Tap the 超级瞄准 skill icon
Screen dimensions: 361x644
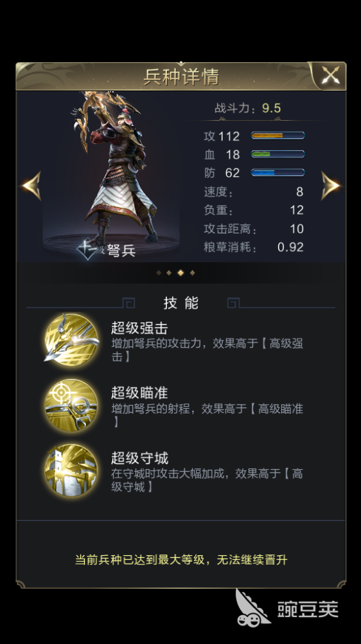pyautogui.click(x=71, y=406)
